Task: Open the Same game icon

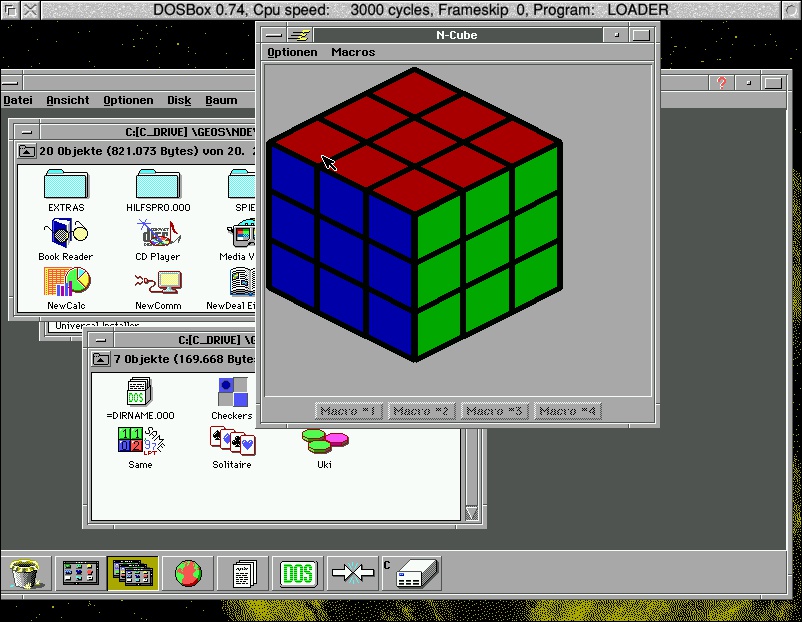Action: 140,440
